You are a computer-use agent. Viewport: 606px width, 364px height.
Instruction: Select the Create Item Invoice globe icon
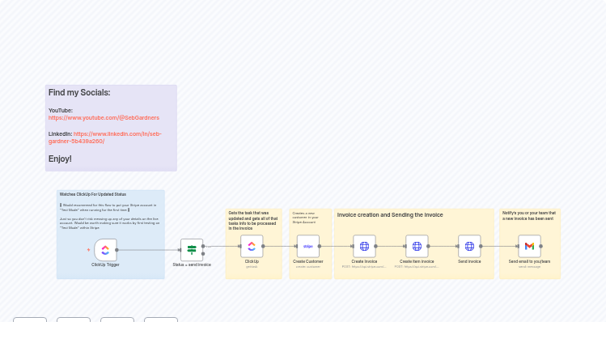(x=417, y=246)
